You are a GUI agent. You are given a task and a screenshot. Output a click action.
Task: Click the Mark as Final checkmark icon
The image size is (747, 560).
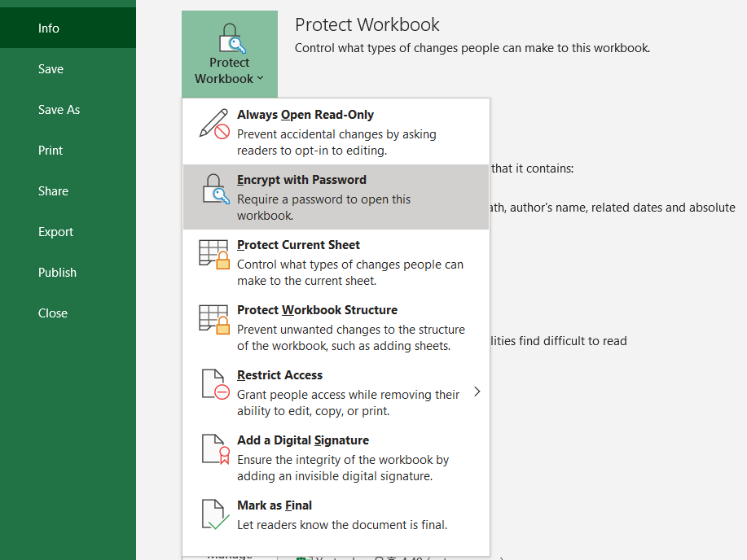pos(215,514)
